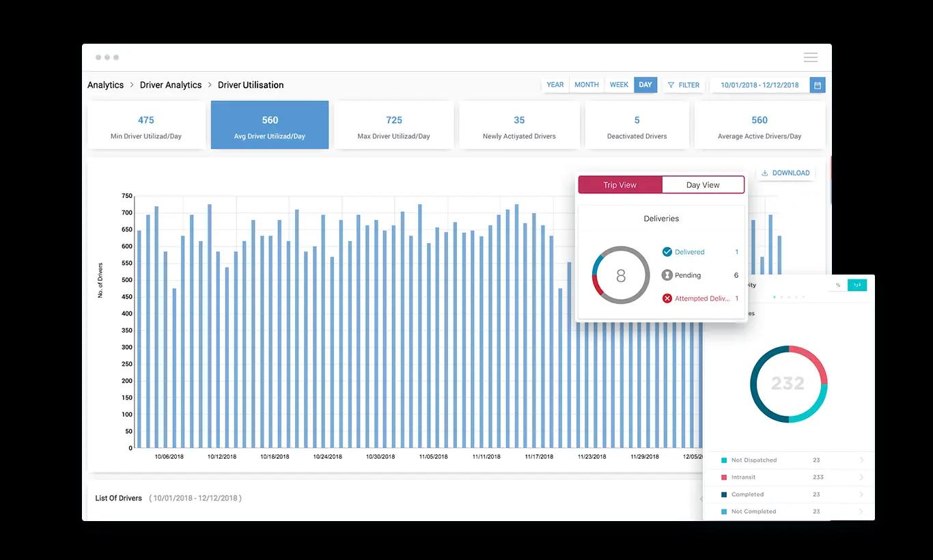
Task: Click the 11/05/2018 x-axis date label
Action: pyautogui.click(x=433, y=457)
